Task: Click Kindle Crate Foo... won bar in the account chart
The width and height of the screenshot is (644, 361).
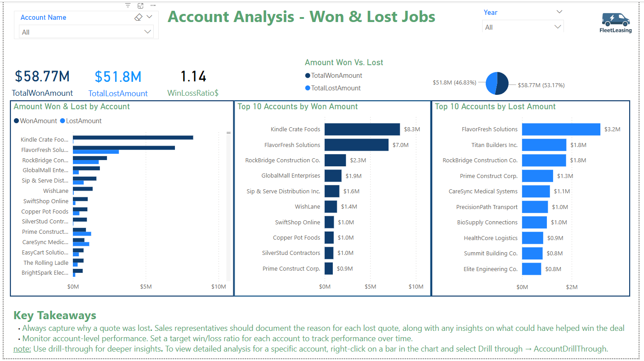Action: click(133, 138)
